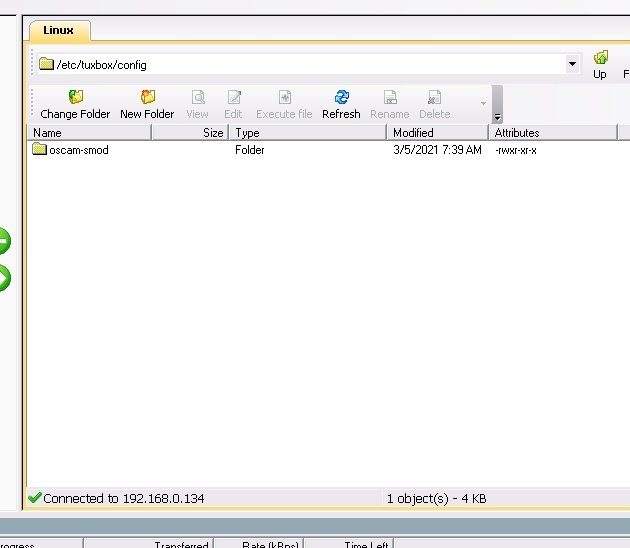
Task: Click the /etc/tuxbox/config path field
Action: 300,64
